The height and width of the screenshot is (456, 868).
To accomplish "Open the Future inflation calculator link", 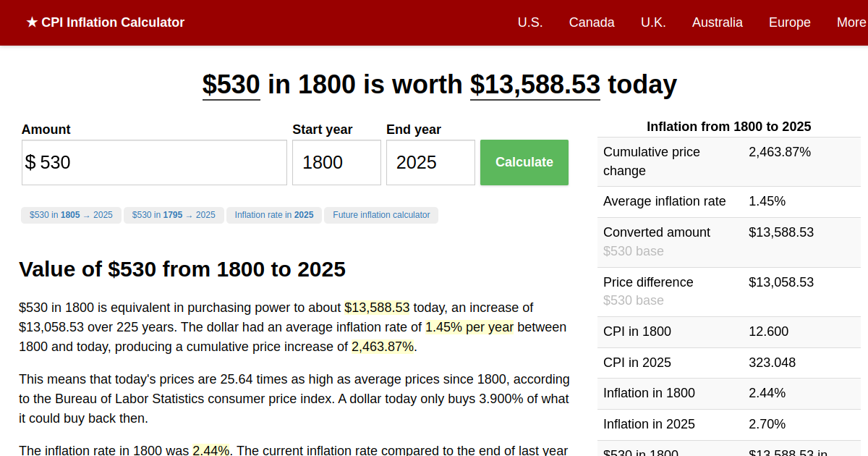I will [x=381, y=215].
